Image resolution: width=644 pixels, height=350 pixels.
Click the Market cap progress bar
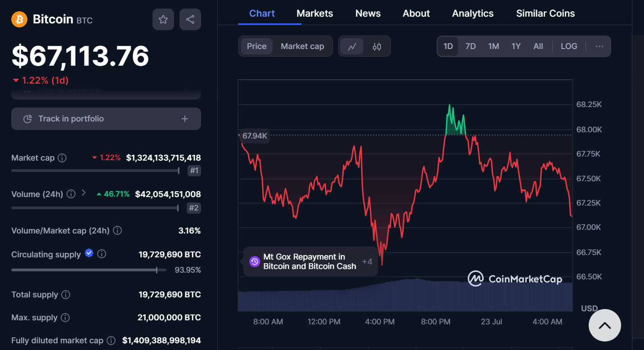(x=95, y=171)
